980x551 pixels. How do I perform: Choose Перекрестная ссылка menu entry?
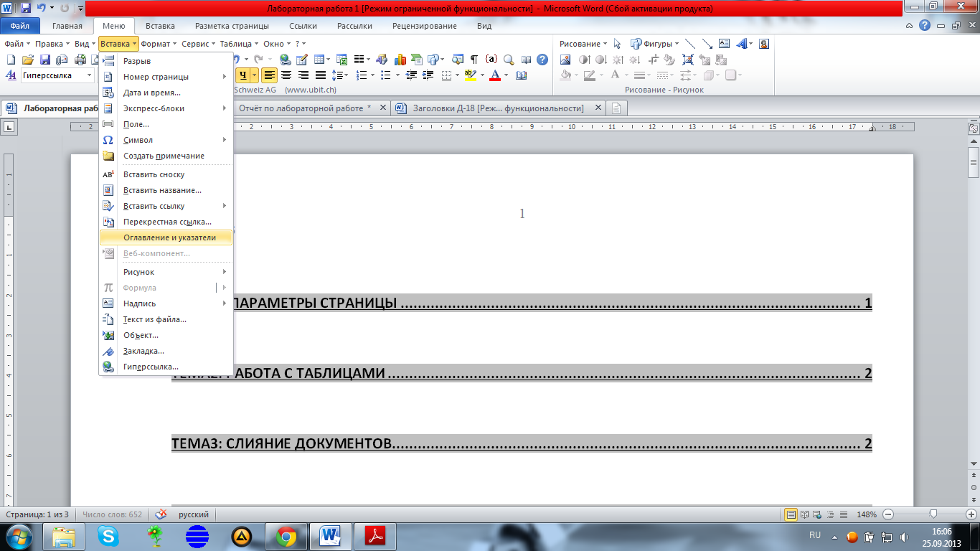point(166,222)
